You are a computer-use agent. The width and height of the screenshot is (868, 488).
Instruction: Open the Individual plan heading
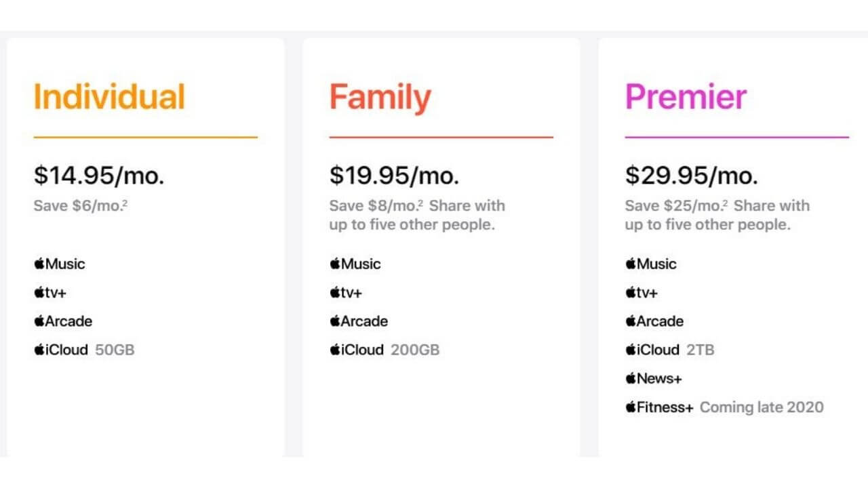coord(109,97)
